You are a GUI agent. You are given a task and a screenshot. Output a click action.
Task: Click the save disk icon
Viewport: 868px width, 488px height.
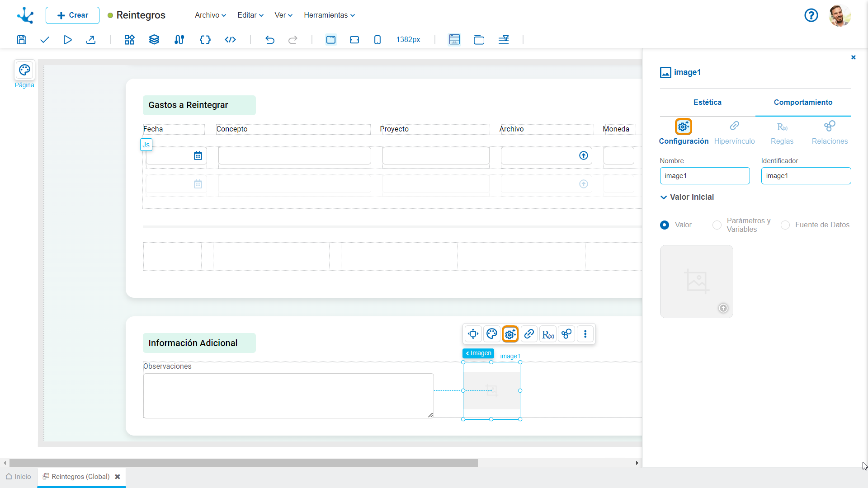click(x=22, y=40)
